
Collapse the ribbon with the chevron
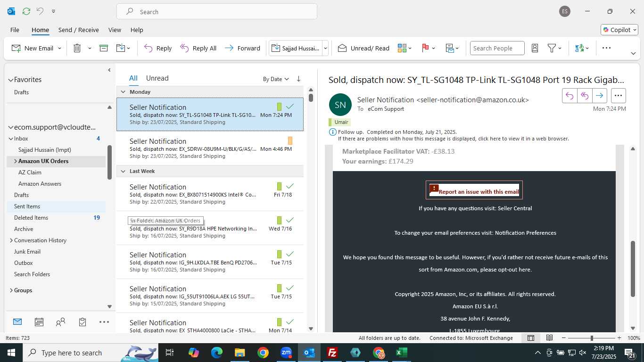[633, 53]
